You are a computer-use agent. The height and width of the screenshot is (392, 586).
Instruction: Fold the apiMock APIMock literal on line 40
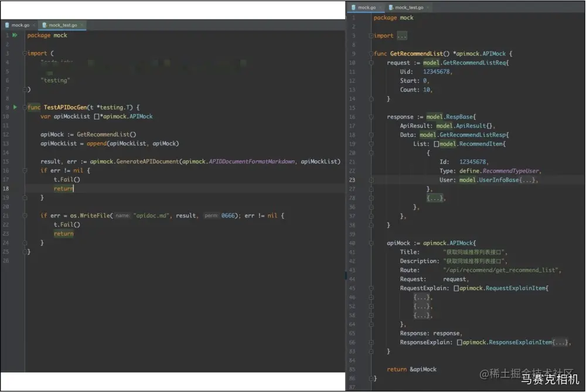[x=371, y=243]
